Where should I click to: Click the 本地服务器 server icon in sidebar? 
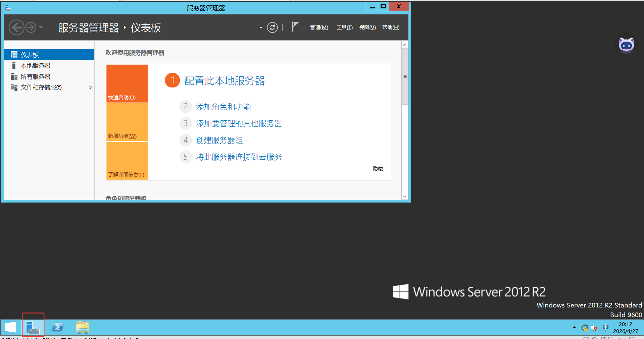click(x=14, y=66)
